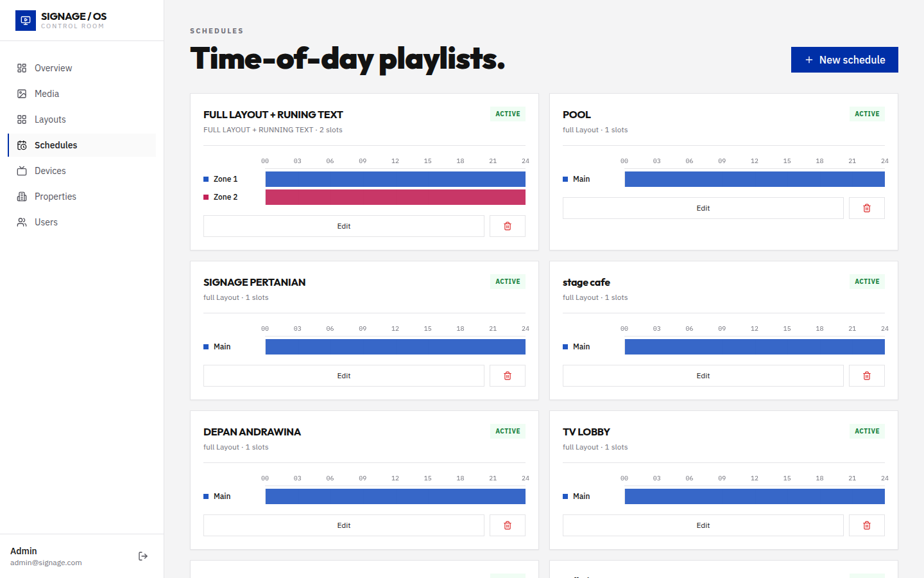The height and width of the screenshot is (578, 924).
Task: Delete the FULL LAYOUT + RUNING TEXT schedule
Action: [x=508, y=226]
